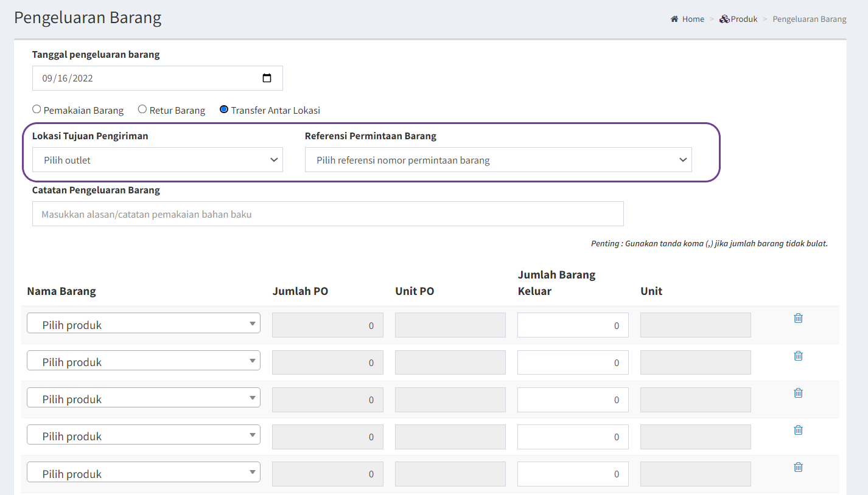This screenshot has width=868, height=495.
Task: Click the Unit PO column header
Action: 415,291
